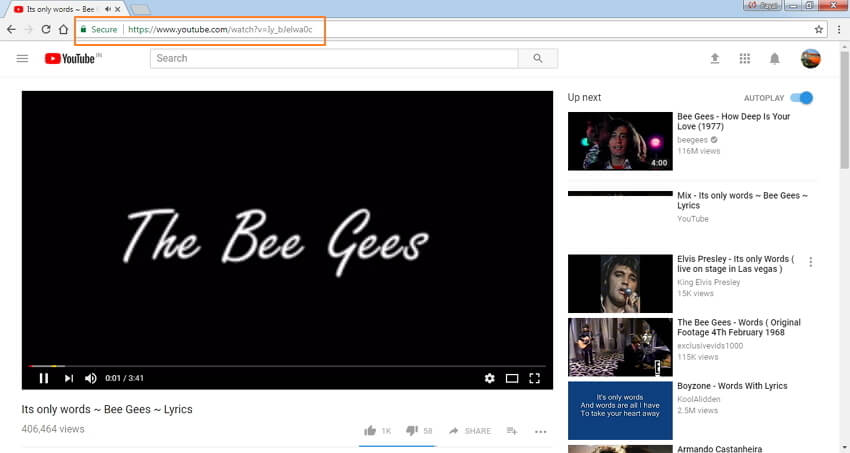This screenshot has height=453, width=850.
Task: Open a new tab button
Action: coord(141,9)
